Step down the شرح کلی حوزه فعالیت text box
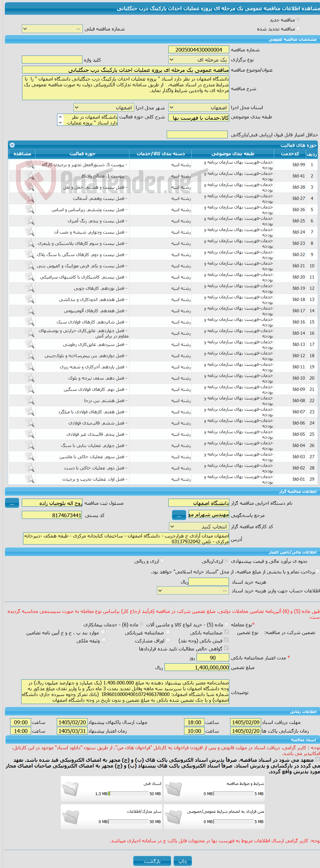Screen dimensions: 320x868 coord(60,123)
